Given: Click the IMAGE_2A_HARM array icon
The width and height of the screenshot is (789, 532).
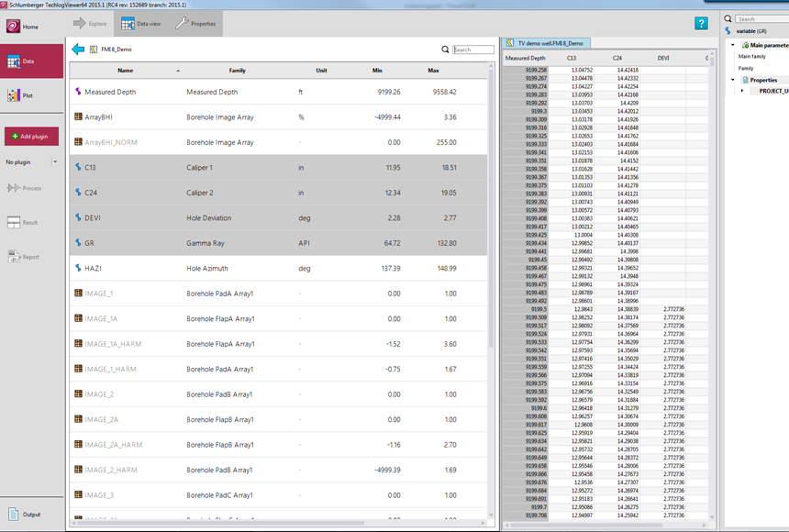Looking at the screenshot, I should point(78,444).
